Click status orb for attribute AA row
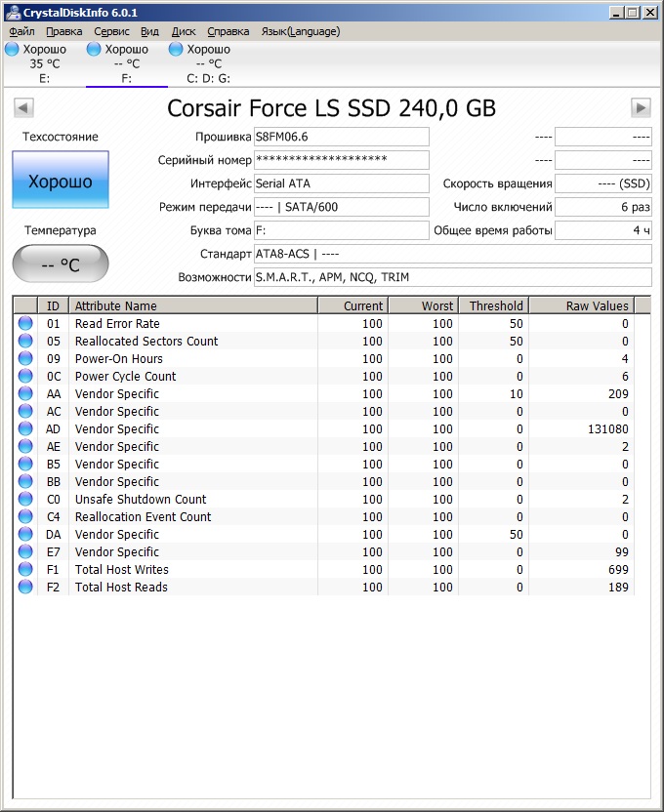The height and width of the screenshot is (812, 664). (25, 394)
